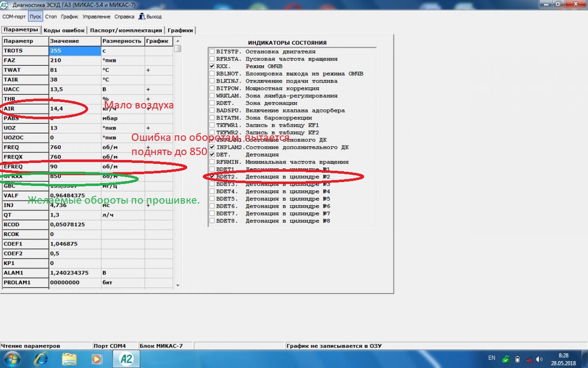This screenshot has height=368, width=588.
Task: Click Пуск to start reading
Action: pyautogui.click(x=35, y=16)
